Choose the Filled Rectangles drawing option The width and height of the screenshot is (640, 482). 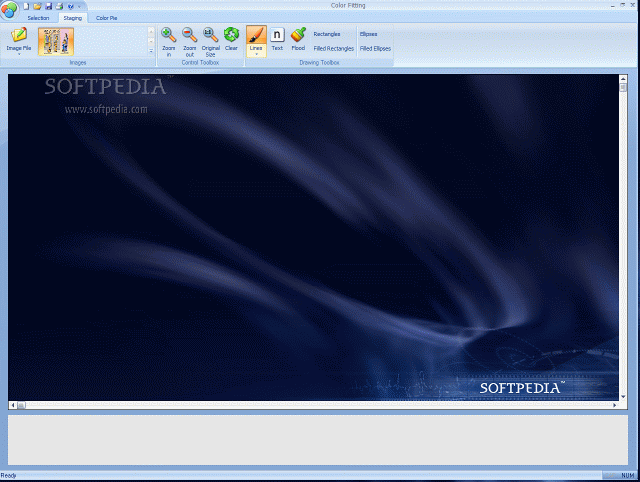pyautogui.click(x=333, y=49)
